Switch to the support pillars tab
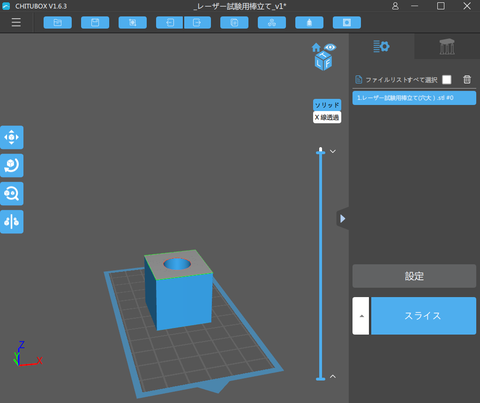Viewport: 480px width, 403px height. [447, 46]
